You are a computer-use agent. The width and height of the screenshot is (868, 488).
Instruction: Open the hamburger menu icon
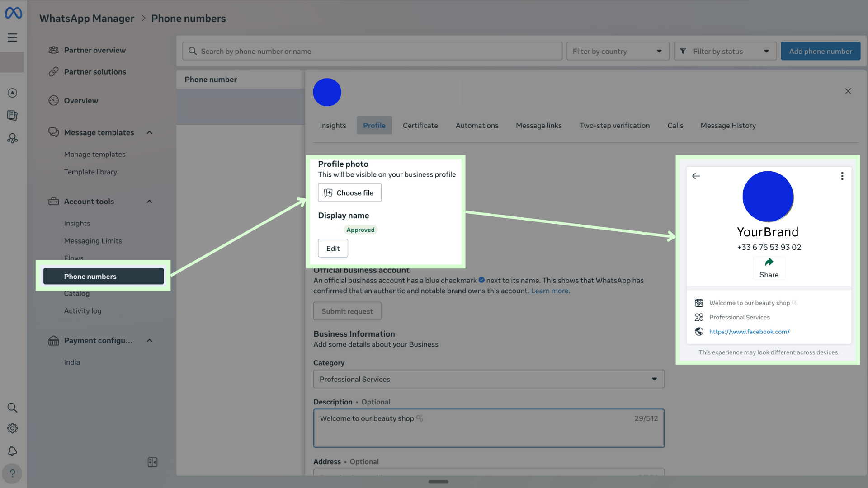point(13,38)
